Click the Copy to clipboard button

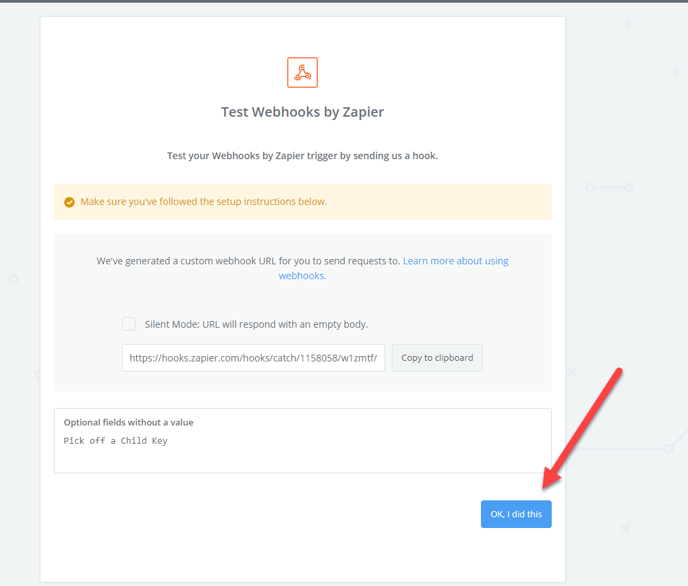(x=437, y=358)
